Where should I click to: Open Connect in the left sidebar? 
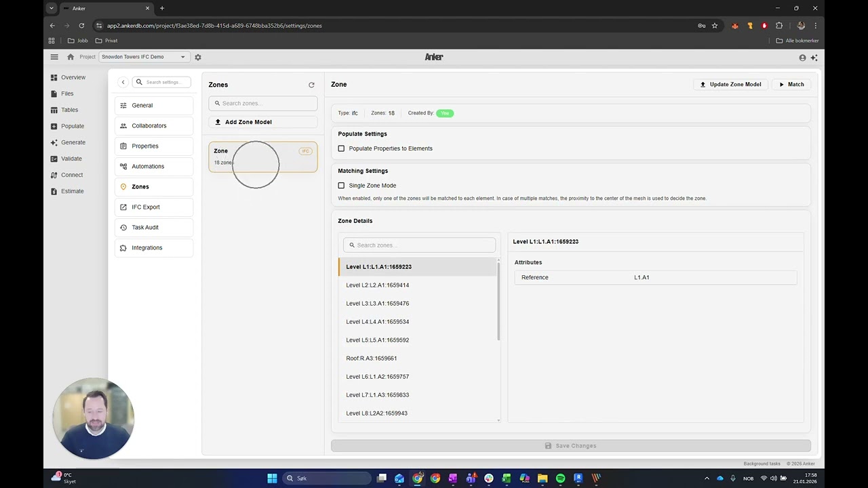tap(66, 175)
